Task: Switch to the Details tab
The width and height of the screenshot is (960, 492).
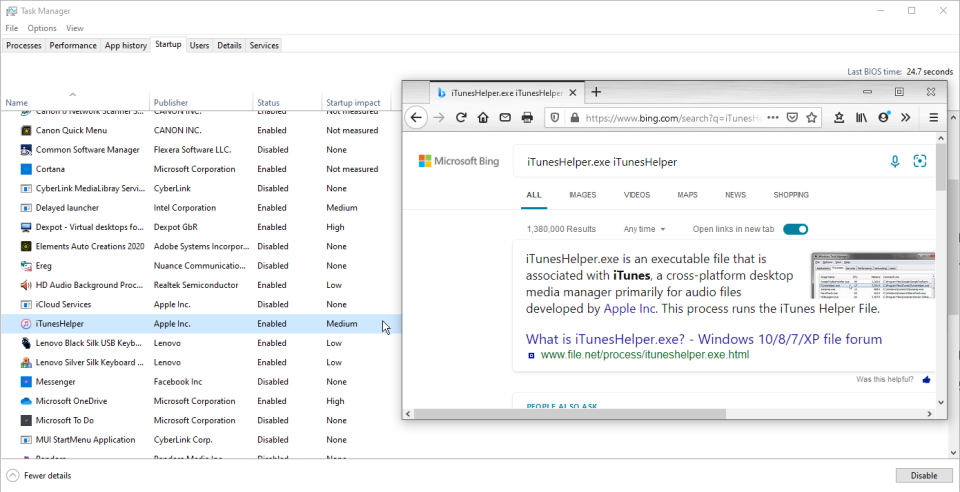Action: coord(229,45)
